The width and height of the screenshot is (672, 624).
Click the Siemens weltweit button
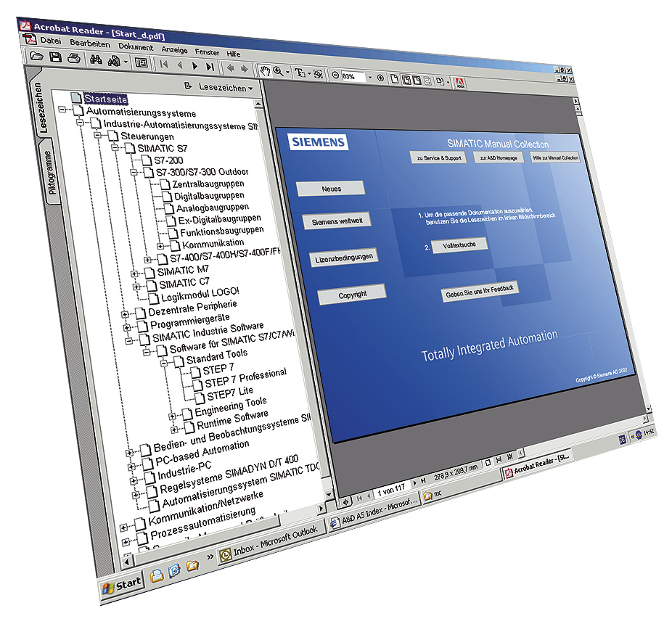(337, 221)
